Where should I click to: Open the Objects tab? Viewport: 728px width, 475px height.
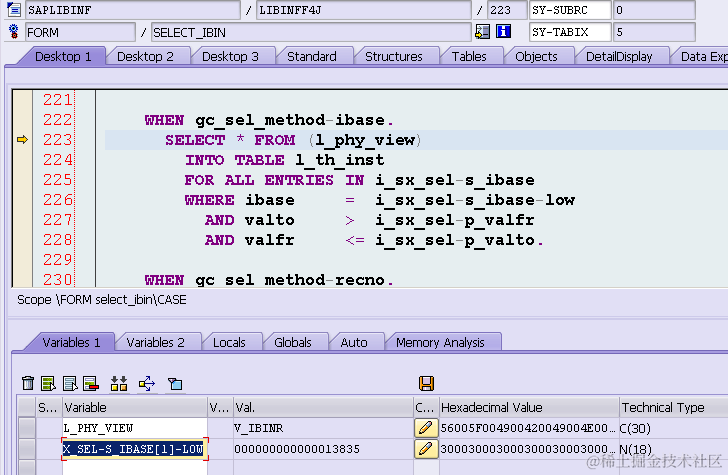click(536, 57)
